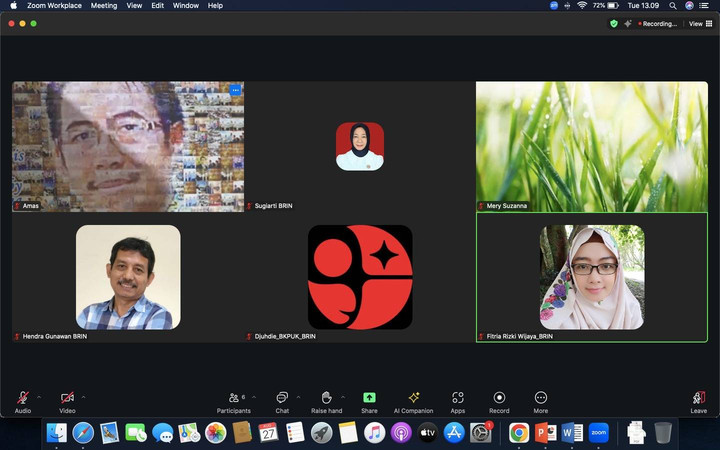720x450 pixels.
Task: Open the Window menu in menu bar
Action: click(185, 5)
